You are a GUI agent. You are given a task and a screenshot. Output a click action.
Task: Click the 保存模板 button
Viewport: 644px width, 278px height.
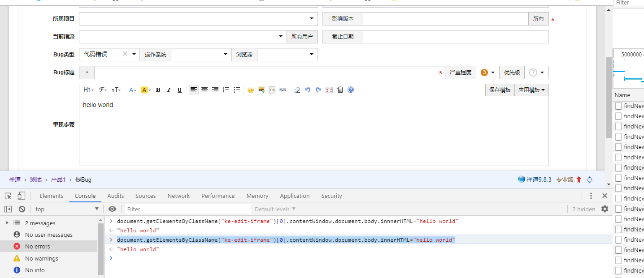[x=500, y=90]
